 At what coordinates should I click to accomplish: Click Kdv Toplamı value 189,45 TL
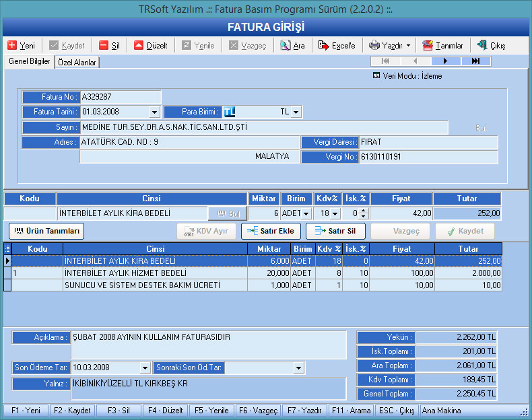(456, 380)
